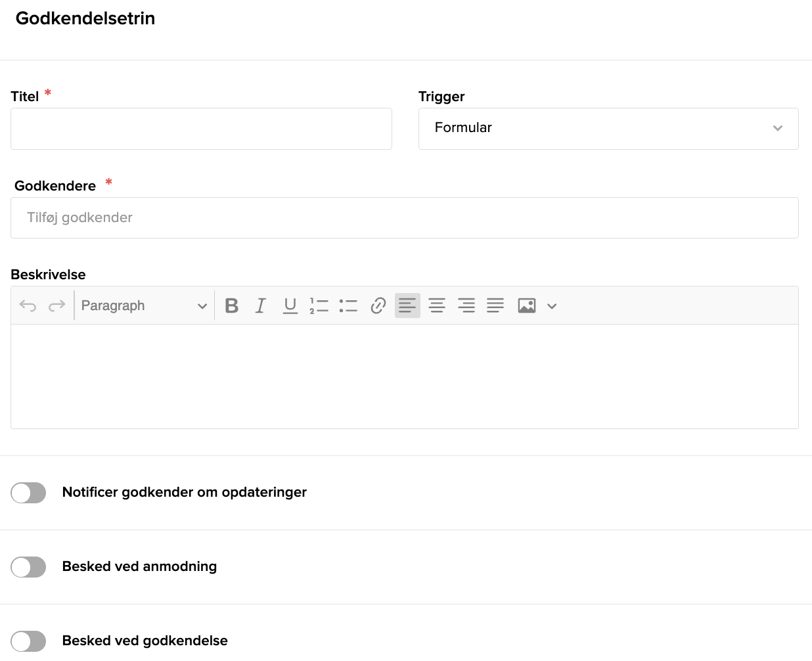
Task: Click the undo arrow in editor toolbar
Action: tap(28, 306)
